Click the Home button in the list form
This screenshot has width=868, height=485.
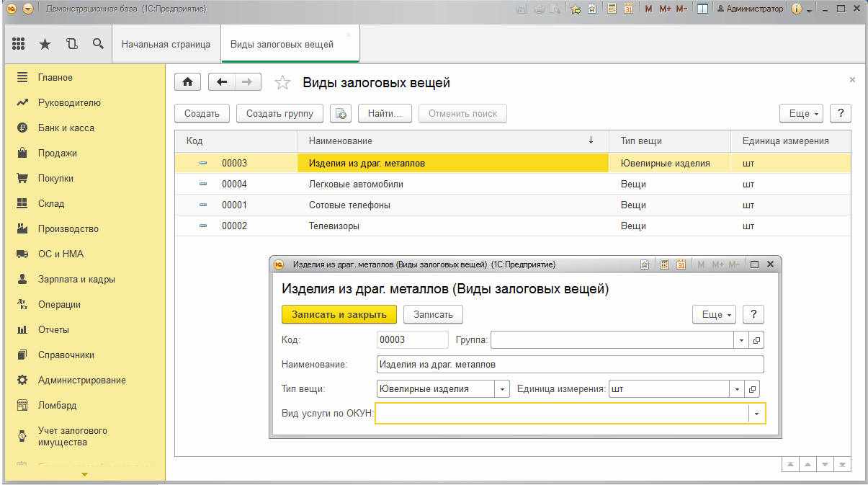[x=188, y=82]
